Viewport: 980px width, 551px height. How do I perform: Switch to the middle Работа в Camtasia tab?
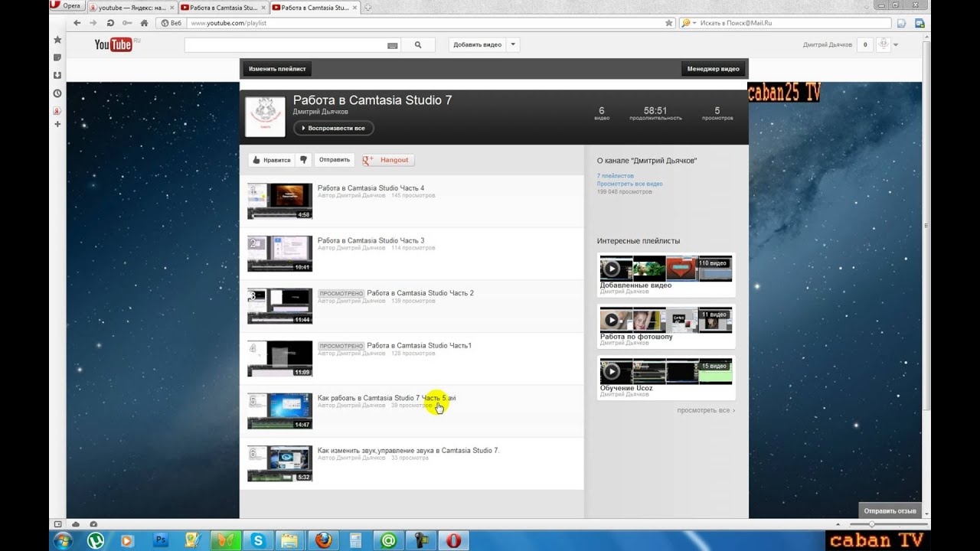(222, 7)
